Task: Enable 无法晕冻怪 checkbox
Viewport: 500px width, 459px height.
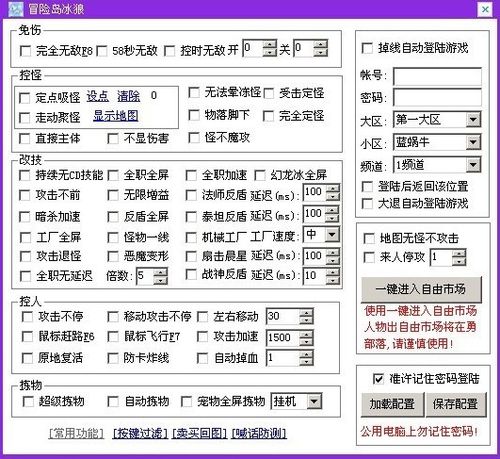Action: tap(194, 92)
